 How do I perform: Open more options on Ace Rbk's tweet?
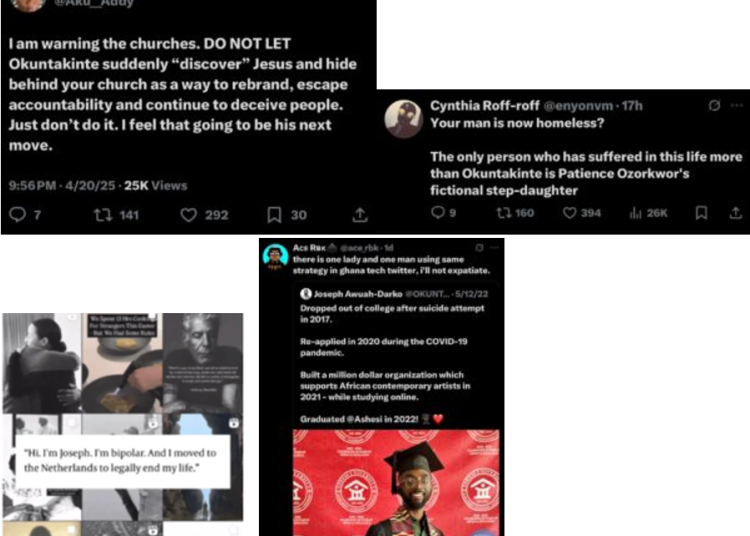pyautogui.click(x=495, y=248)
